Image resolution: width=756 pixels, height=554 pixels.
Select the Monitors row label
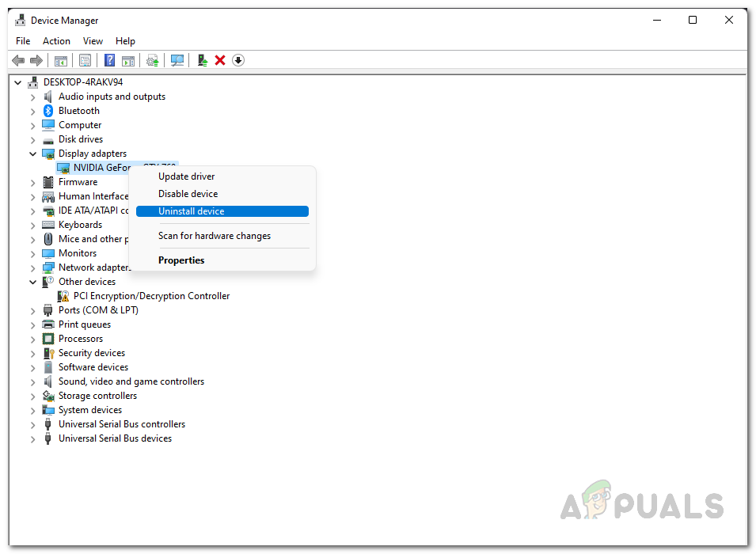(78, 253)
